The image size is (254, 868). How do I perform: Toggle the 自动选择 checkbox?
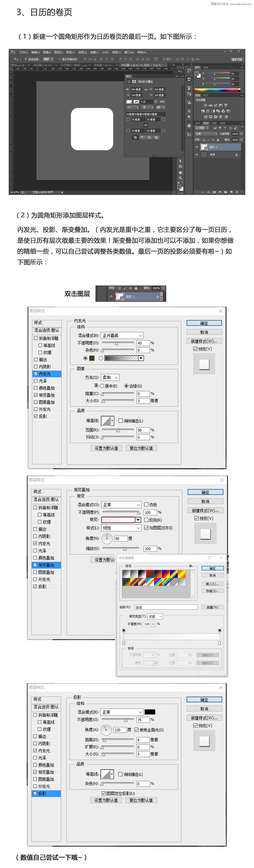coord(26,59)
